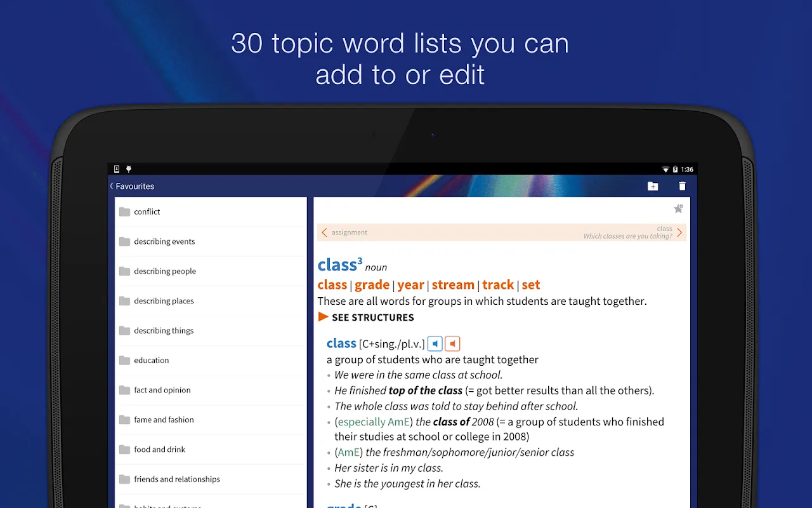Go to previous entry assignment arrow
812x508 pixels.
click(324, 232)
